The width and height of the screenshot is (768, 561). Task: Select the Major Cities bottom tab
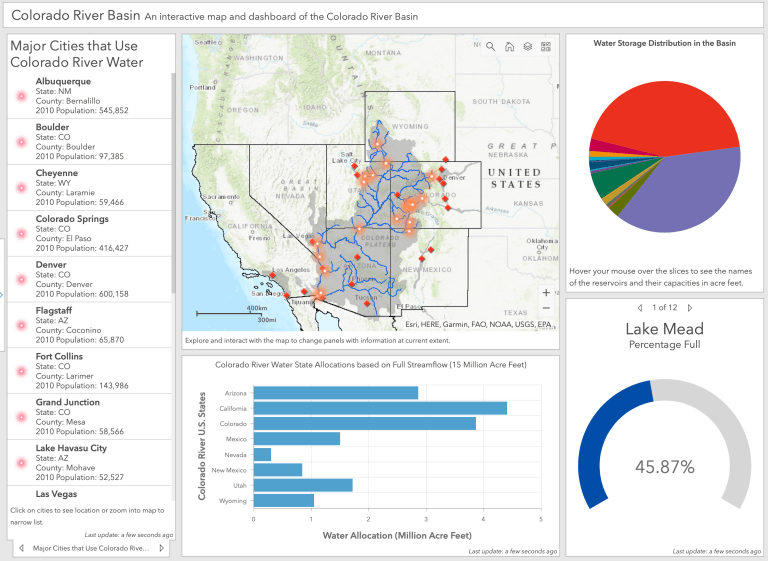click(x=90, y=548)
